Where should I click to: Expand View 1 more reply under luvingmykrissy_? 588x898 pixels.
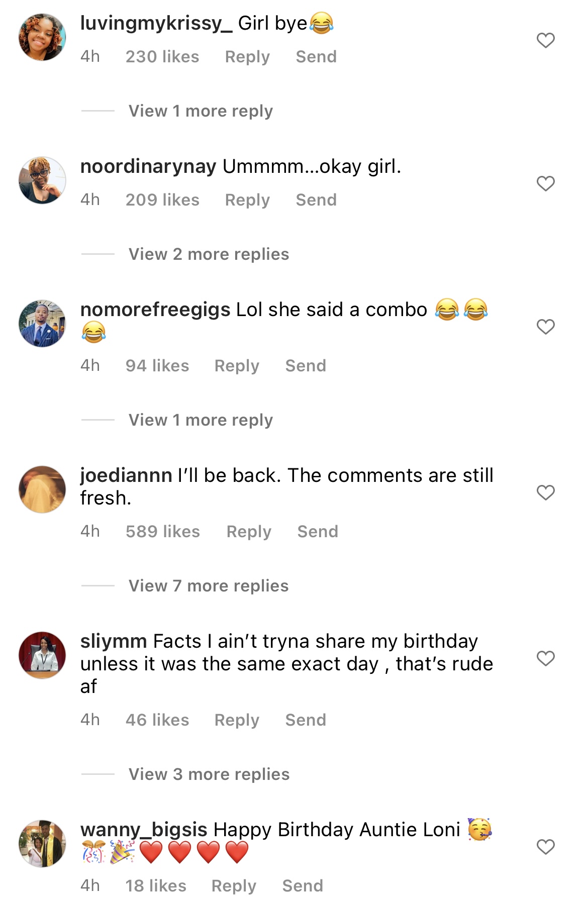tap(200, 110)
